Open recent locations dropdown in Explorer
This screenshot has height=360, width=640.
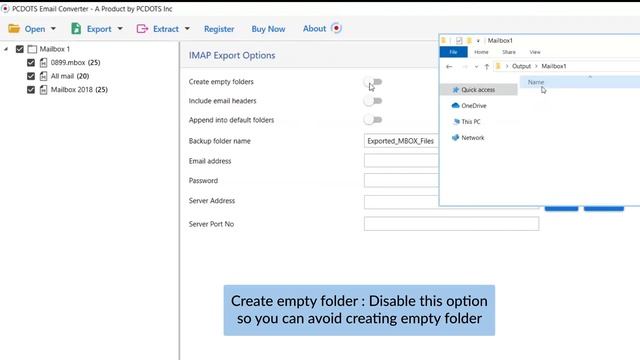point(476,67)
